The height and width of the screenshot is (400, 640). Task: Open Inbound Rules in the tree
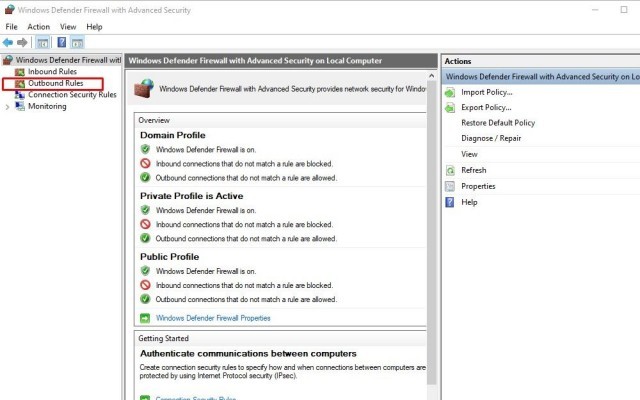(x=52, y=71)
